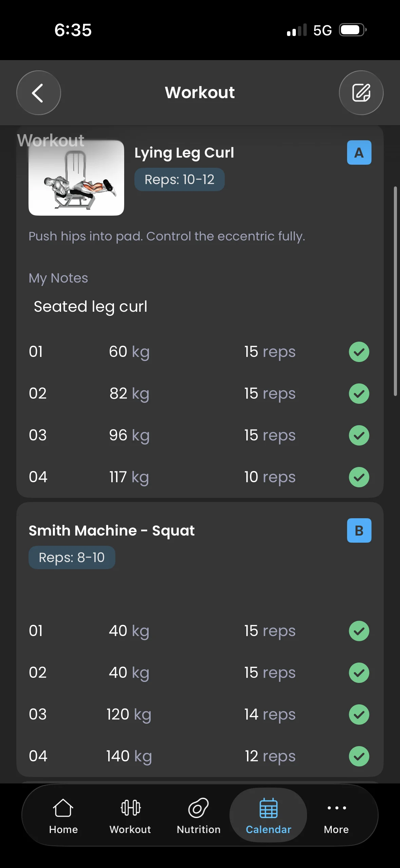The image size is (400, 868).
Task: Uncheck Lying Leg Curl set 01 checkmark
Action: pos(359,352)
